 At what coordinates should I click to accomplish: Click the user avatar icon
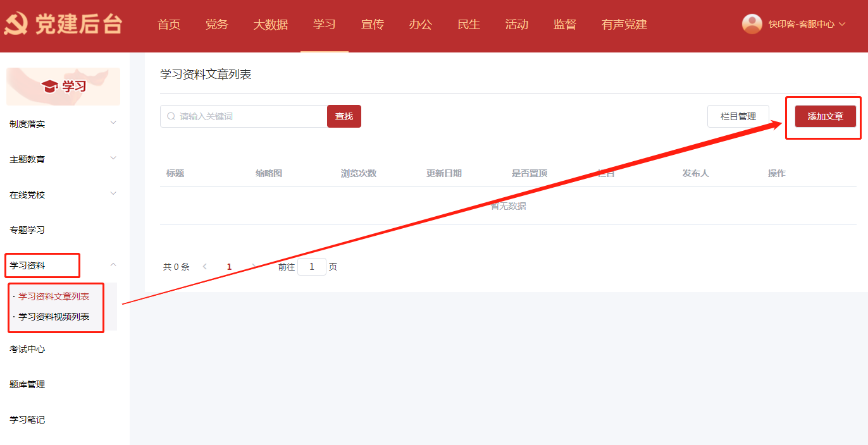point(752,24)
